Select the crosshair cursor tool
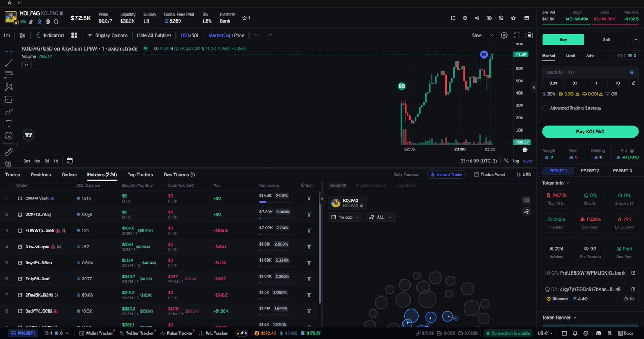644x339 pixels. point(9,51)
